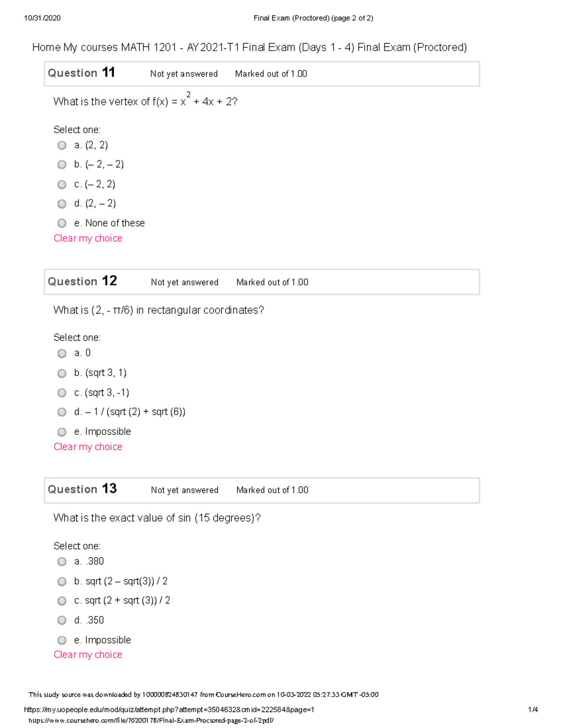Click "Clear my choice" under Question 11

click(88, 238)
